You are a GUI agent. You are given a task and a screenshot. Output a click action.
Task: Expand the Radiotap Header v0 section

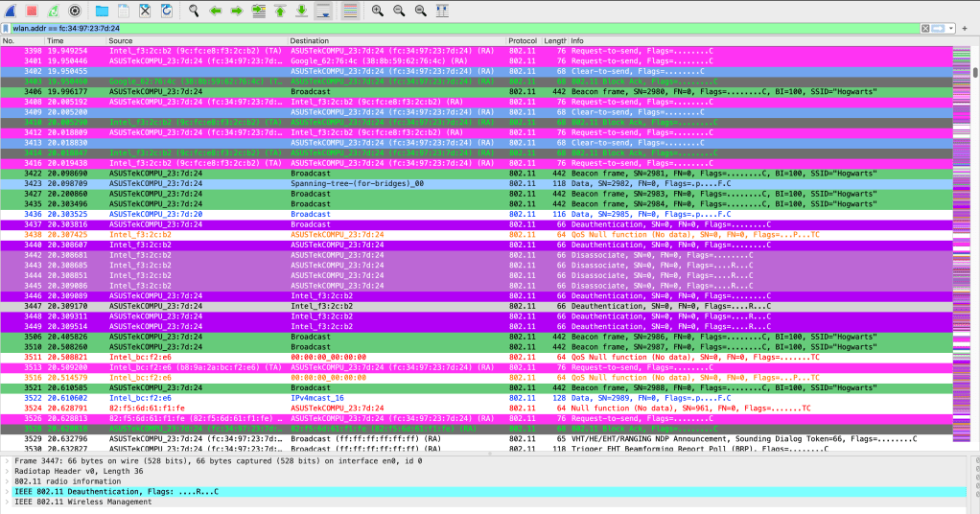(x=8, y=471)
